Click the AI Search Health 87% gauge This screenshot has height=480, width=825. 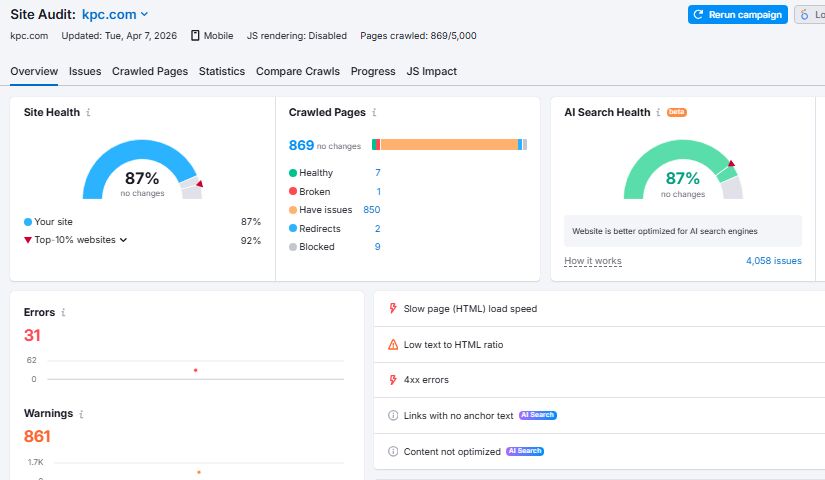click(683, 170)
